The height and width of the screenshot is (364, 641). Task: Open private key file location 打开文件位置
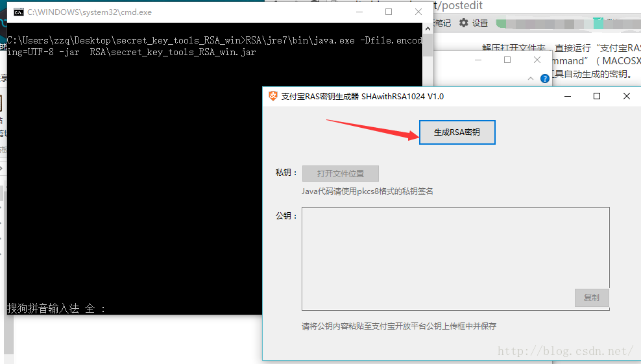(x=341, y=173)
